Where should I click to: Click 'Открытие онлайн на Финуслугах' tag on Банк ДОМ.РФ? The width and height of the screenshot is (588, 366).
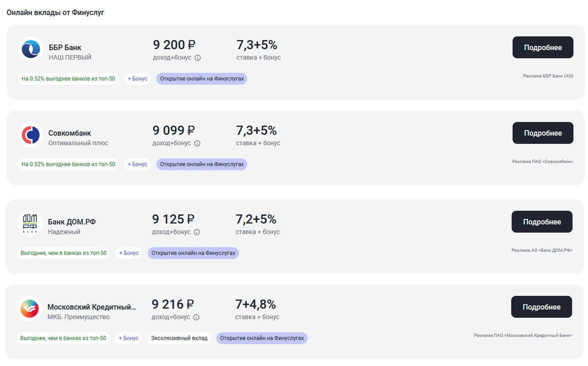pos(194,253)
